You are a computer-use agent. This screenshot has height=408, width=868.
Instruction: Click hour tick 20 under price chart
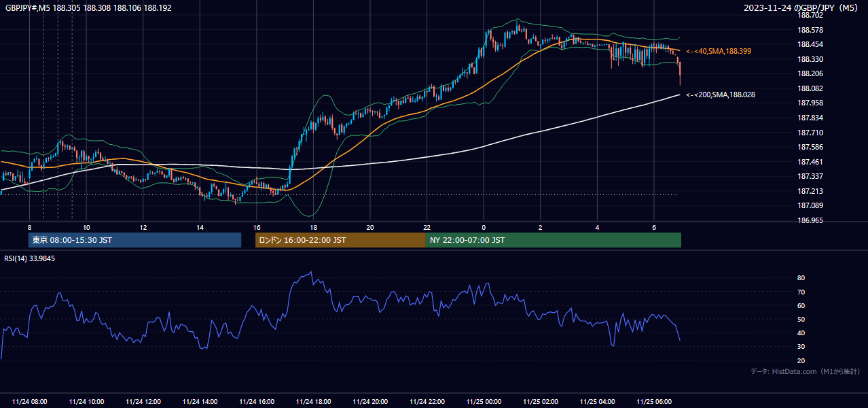(x=370, y=227)
